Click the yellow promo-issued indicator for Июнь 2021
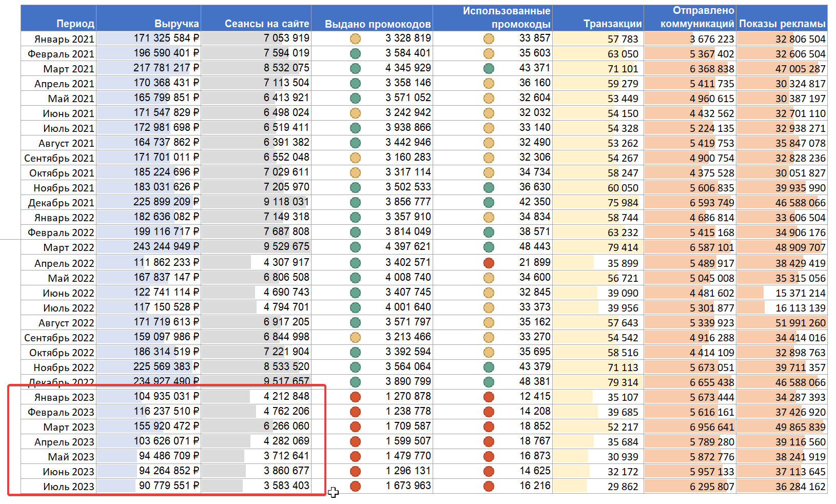 coord(355,113)
